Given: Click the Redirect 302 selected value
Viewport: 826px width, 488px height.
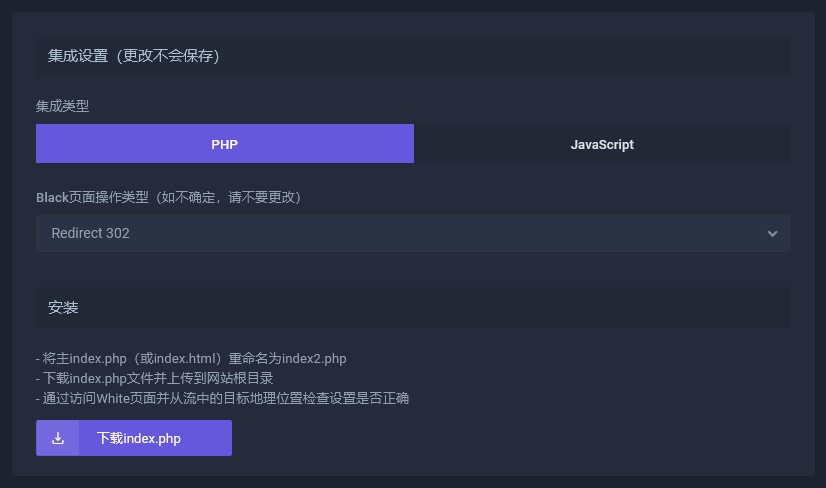Looking at the screenshot, I should (x=91, y=234).
